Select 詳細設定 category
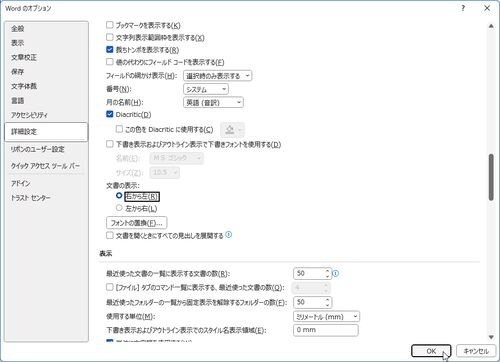The image size is (500, 362). coord(46,132)
